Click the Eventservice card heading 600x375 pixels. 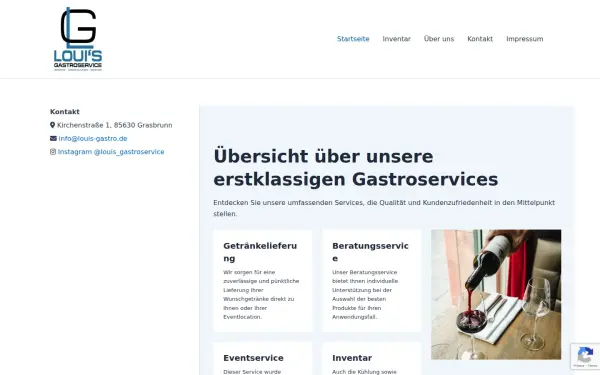coord(253,358)
